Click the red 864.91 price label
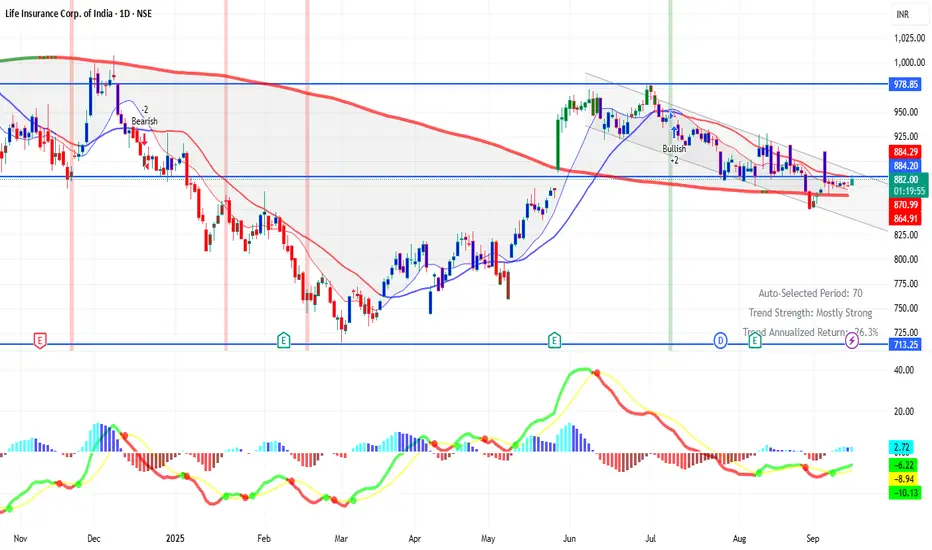Screen dimensions: 932x550 tap(905, 218)
